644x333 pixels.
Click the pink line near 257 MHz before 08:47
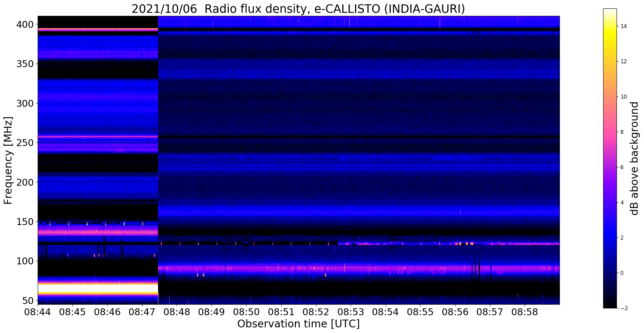[98, 136]
